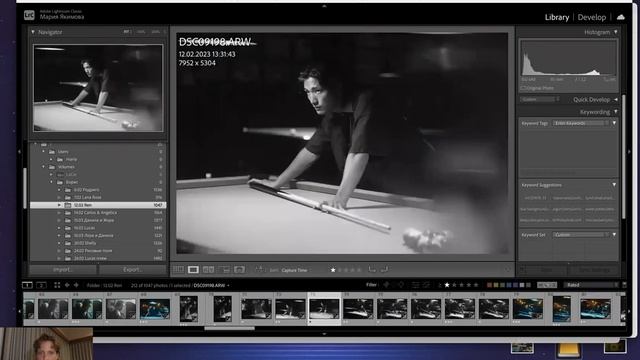Filter by red color label
The width and height of the screenshot is (640, 360).
pyautogui.click(x=489, y=285)
